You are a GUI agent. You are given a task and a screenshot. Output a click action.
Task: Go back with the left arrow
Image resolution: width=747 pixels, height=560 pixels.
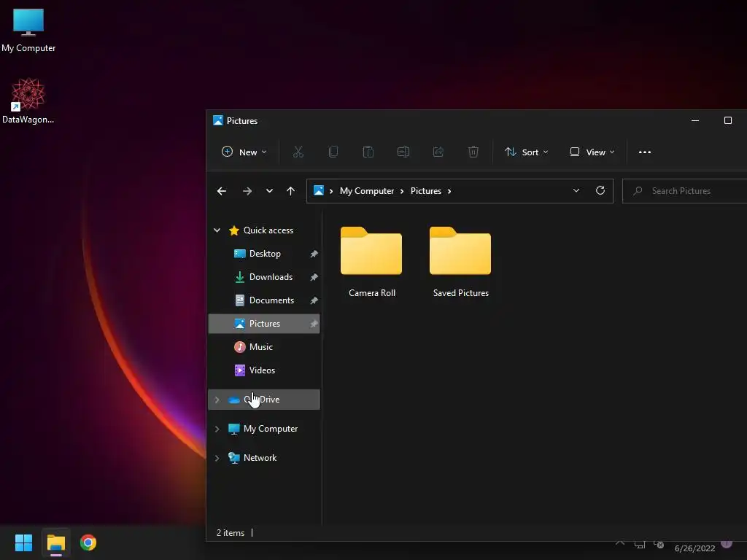222,191
